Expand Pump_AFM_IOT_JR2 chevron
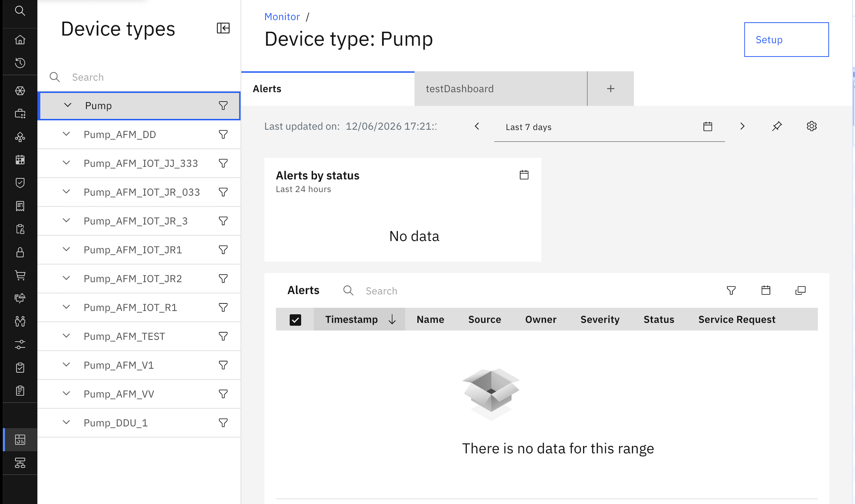855x504 pixels. 66,279
